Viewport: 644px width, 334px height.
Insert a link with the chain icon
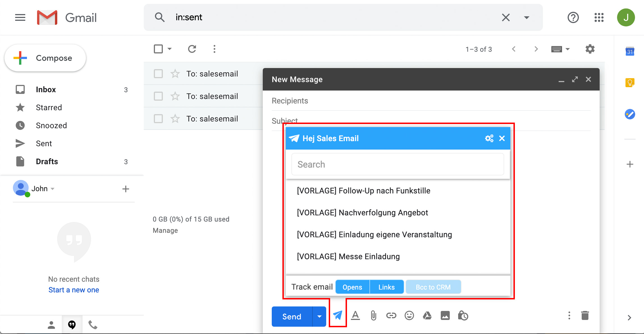pos(391,316)
